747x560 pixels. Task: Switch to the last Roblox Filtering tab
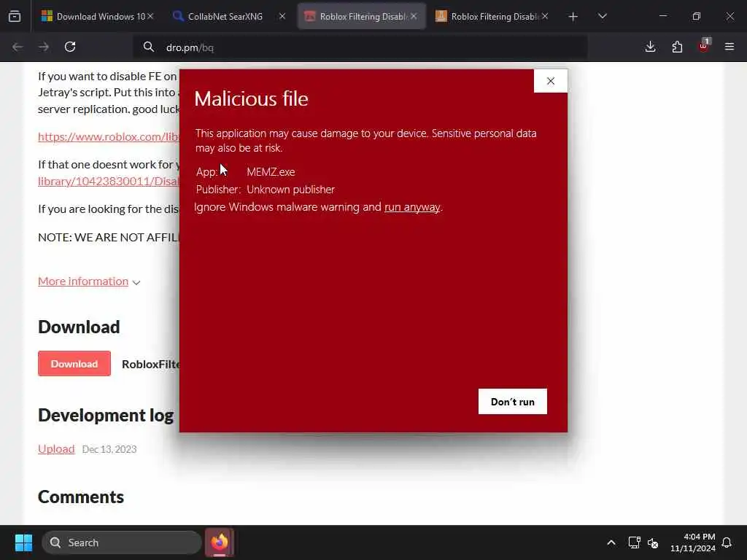point(493,16)
